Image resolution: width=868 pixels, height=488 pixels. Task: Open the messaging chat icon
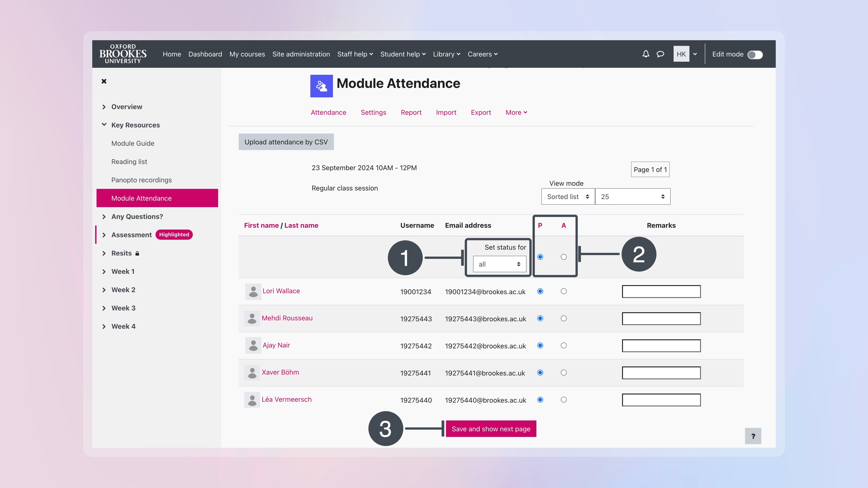pyautogui.click(x=660, y=54)
